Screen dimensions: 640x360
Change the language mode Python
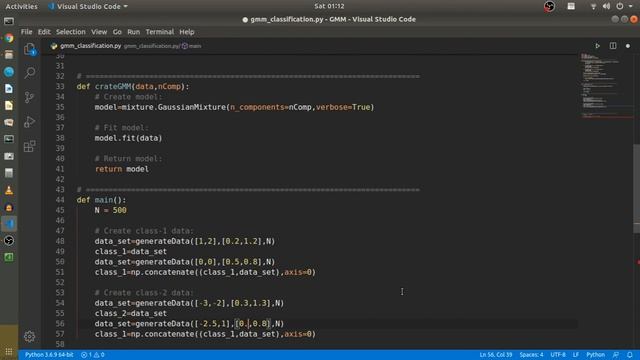[x=596, y=355]
